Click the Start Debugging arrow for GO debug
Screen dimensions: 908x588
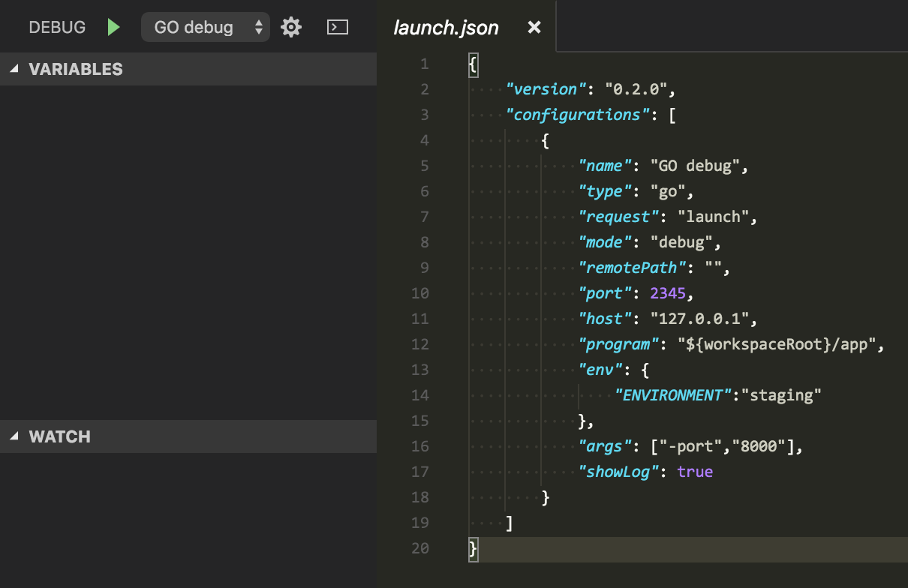coord(113,26)
